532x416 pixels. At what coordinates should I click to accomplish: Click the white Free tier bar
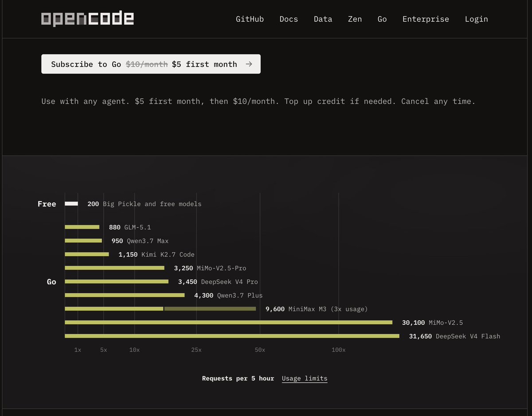71,204
